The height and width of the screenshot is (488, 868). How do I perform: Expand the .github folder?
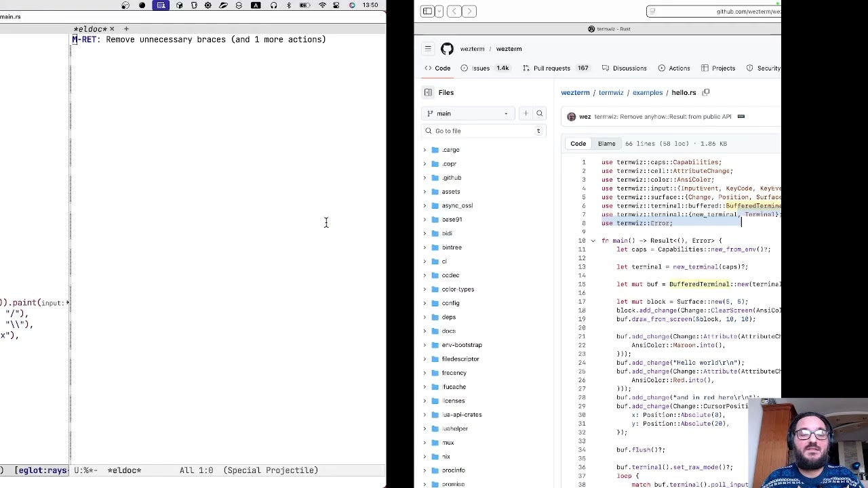425,178
